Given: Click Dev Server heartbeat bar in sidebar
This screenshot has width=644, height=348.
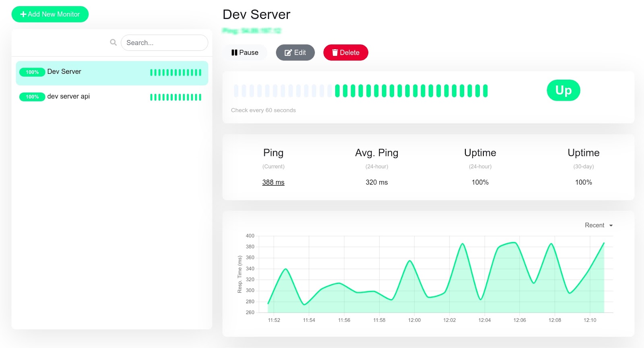Looking at the screenshot, I should [175, 72].
